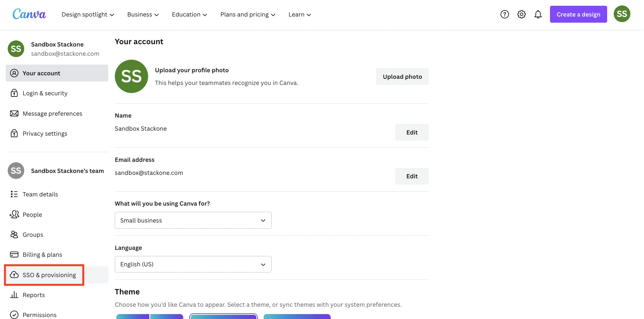The height and width of the screenshot is (319, 644).
Task: Select the highlighted middle theme thumbnail
Action: (x=223, y=316)
